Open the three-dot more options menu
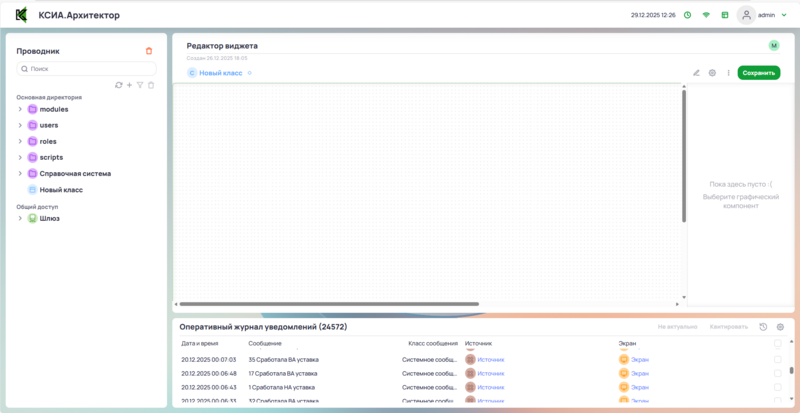 tap(728, 73)
